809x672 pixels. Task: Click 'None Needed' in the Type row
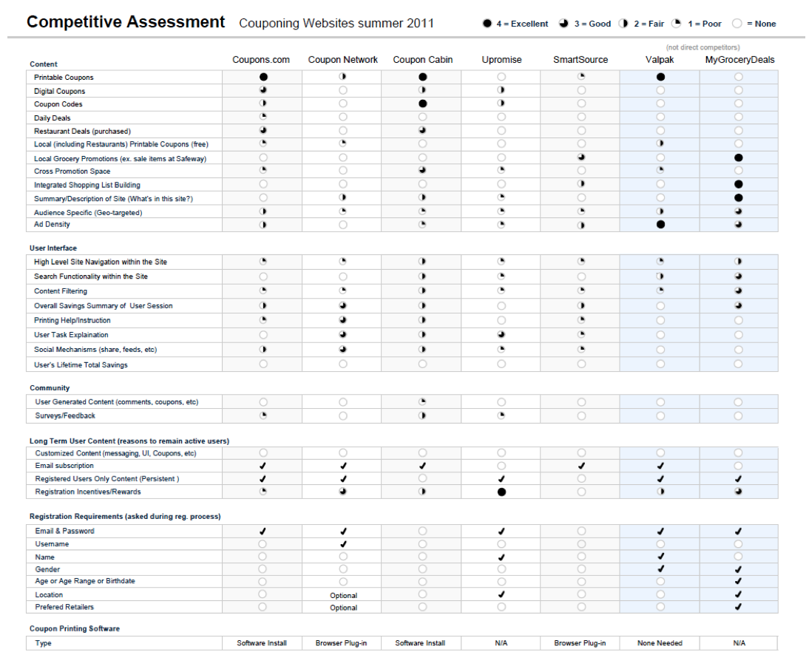(660, 643)
